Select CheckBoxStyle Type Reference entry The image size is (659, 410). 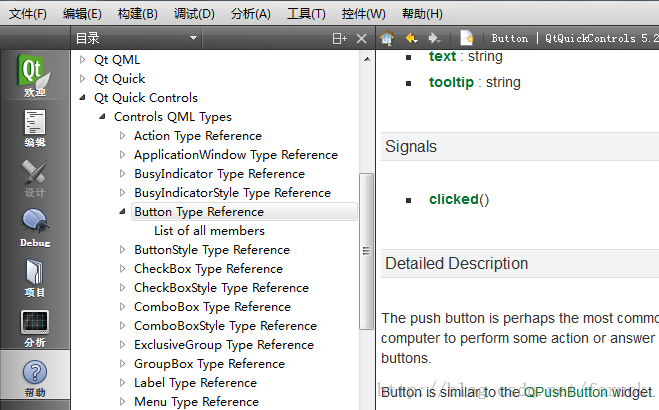coord(221,288)
